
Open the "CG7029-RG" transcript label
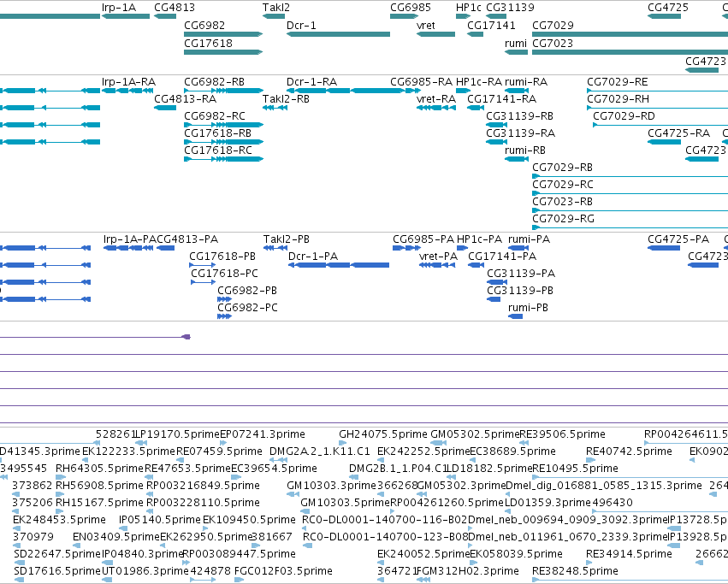coord(563,219)
